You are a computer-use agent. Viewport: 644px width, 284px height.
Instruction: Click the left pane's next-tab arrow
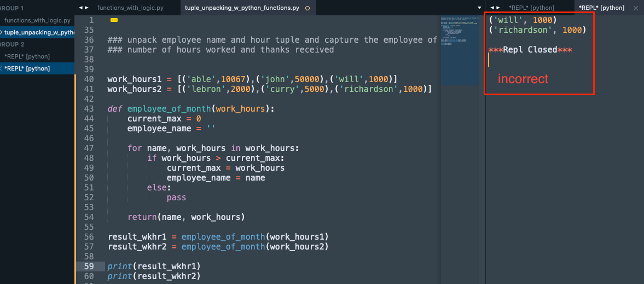click(86, 8)
